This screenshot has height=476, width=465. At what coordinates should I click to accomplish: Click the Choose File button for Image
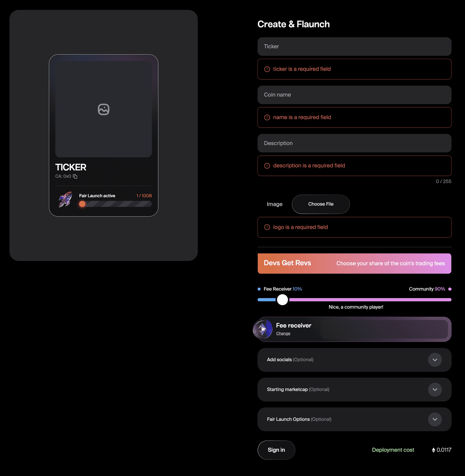(x=321, y=204)
